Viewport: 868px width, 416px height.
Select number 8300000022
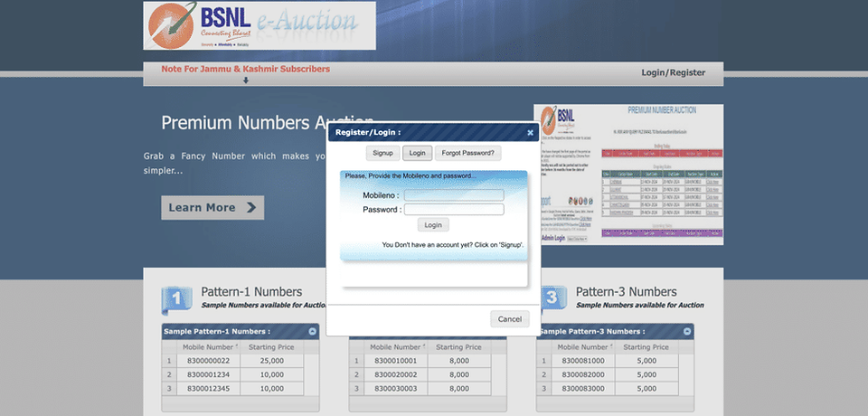208,361
